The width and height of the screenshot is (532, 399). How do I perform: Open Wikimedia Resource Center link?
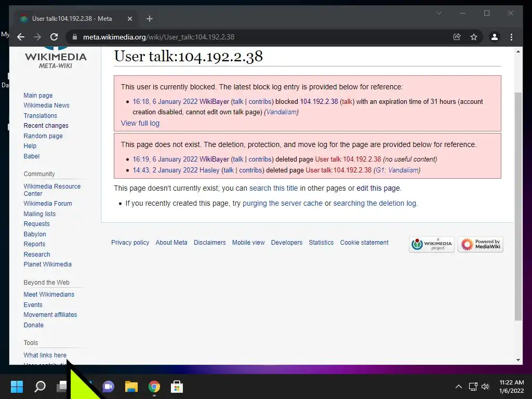click(x=52, y=190)
